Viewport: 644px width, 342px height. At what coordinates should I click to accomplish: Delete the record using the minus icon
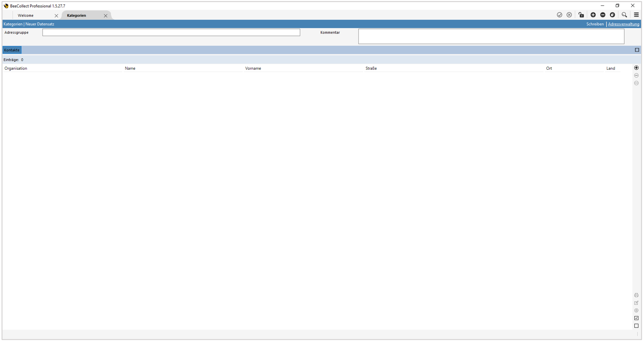(x=603, y=15)
